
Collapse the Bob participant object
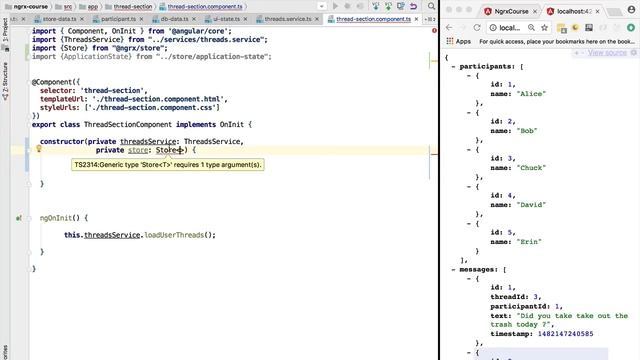point(469,112)
